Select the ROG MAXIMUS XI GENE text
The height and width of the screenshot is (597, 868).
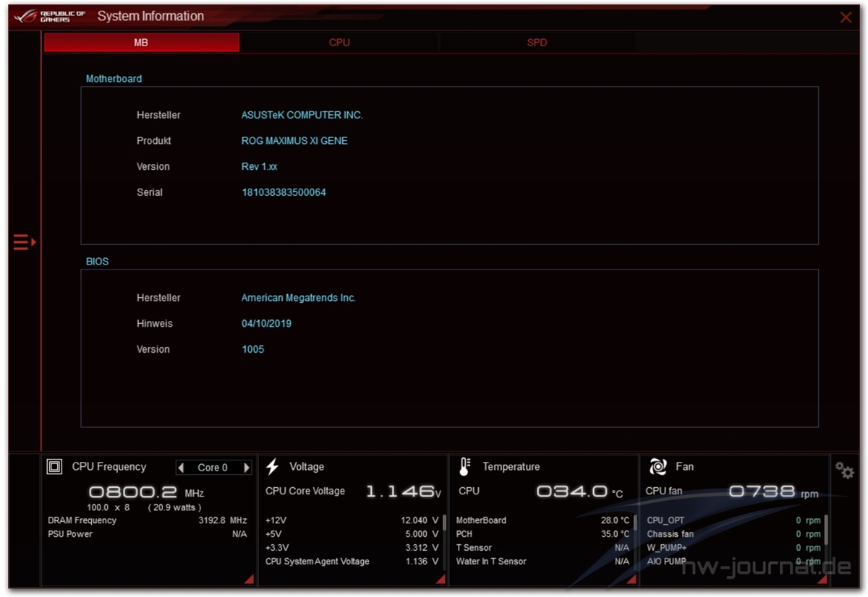coord(294,141)
